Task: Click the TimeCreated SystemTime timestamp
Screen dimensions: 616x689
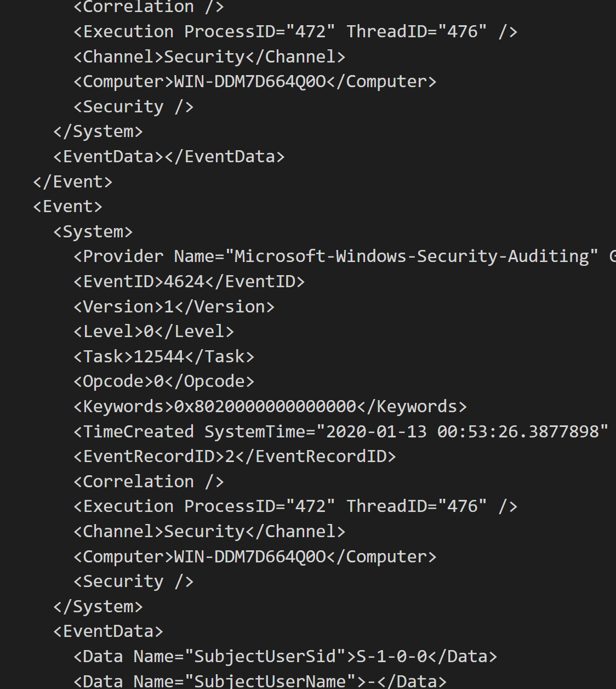Action: (467, 432)
